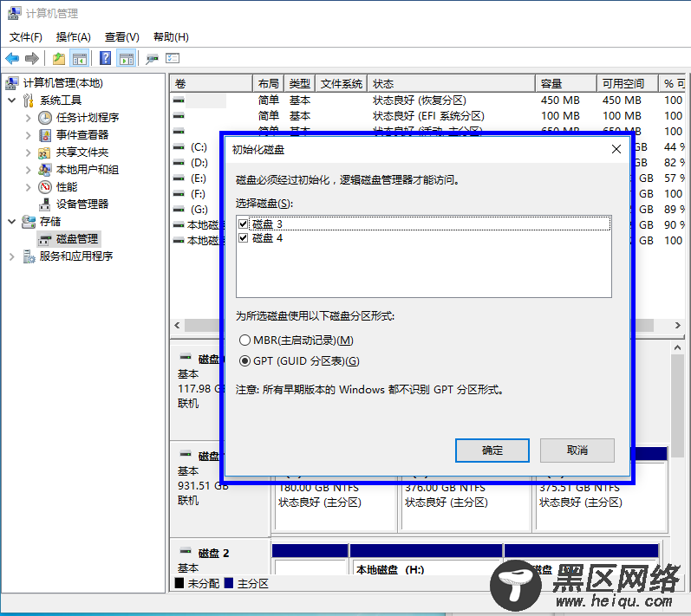The width and height of the screenshot is (691, 616).
Task: Click the disk pane scroll up arrow
Action: coord(678,347)
